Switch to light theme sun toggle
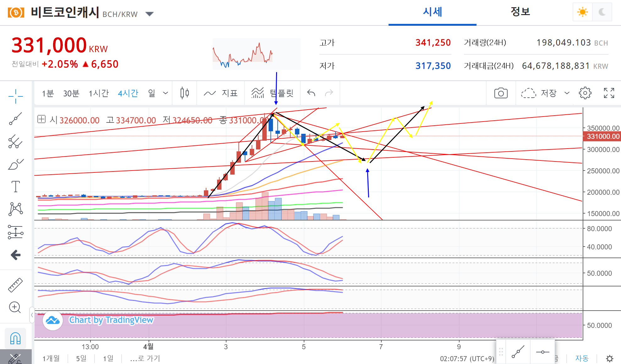This screenshot has width=621, height=364. click(x=582, y=12)
